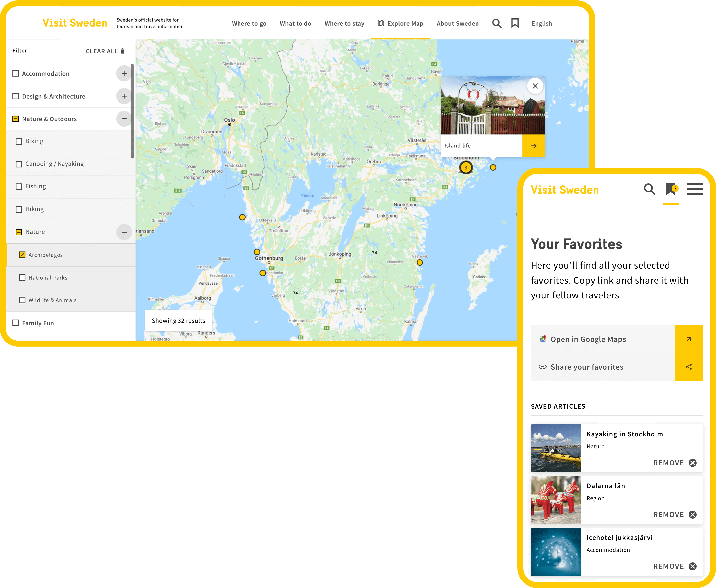The image size is (716, 588).
Task: Open the Where to go menu
Action: tap(249, 23)
